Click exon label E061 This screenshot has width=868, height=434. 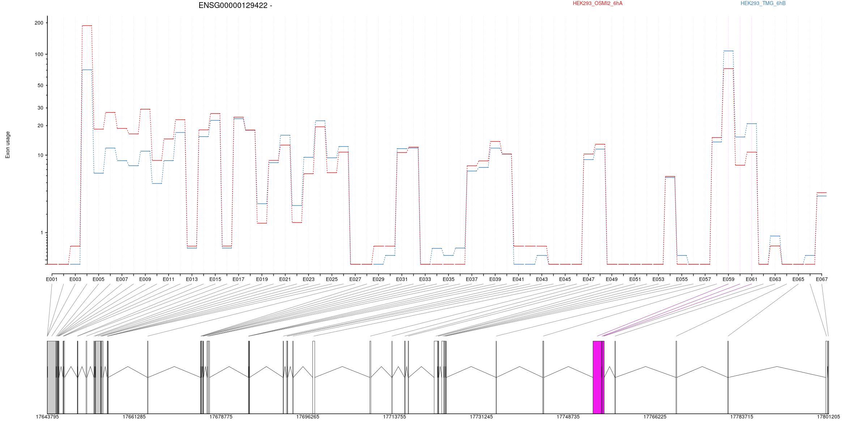tap(752, 279)
